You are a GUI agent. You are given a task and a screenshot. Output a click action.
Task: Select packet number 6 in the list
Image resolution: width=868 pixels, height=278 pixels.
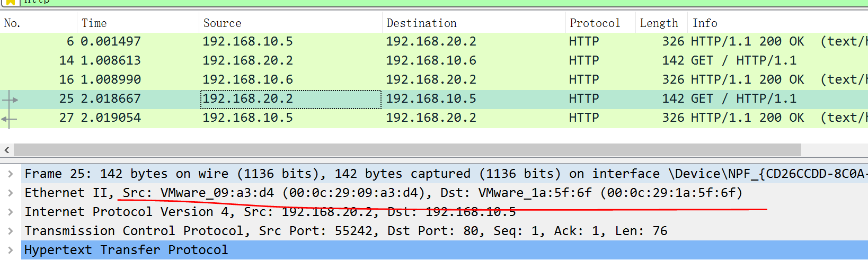tap(318, 41)
